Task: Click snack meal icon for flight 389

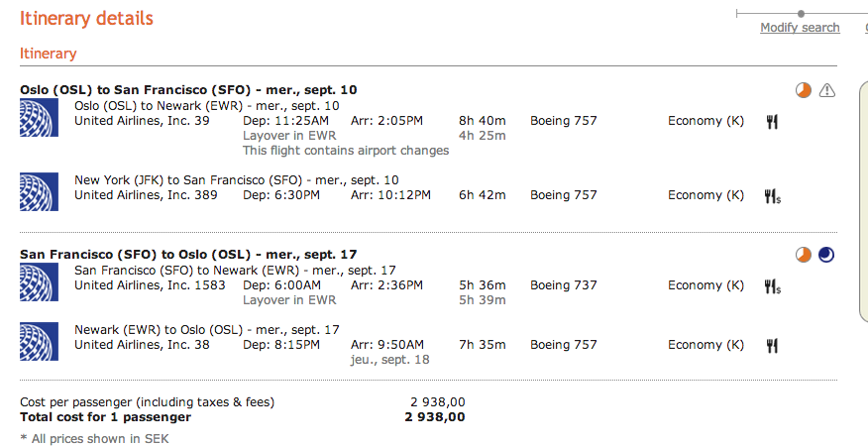Action: click(x=773, y=196)
